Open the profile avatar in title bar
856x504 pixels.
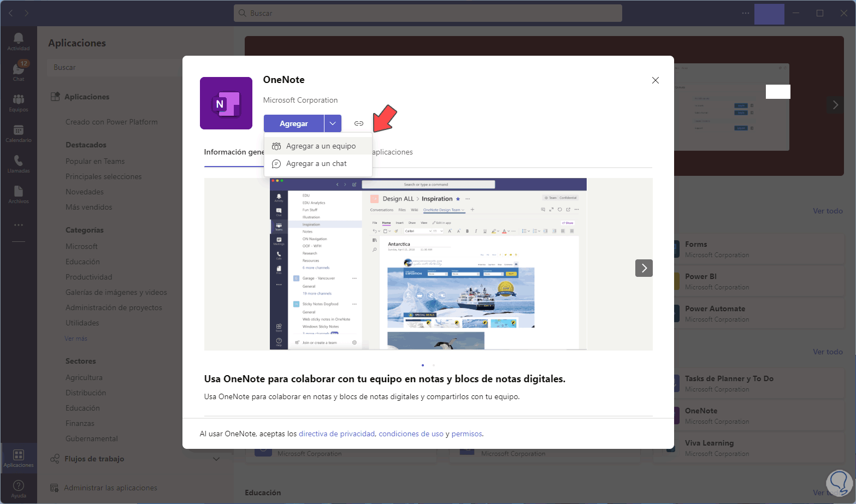(x=769, y=14)
